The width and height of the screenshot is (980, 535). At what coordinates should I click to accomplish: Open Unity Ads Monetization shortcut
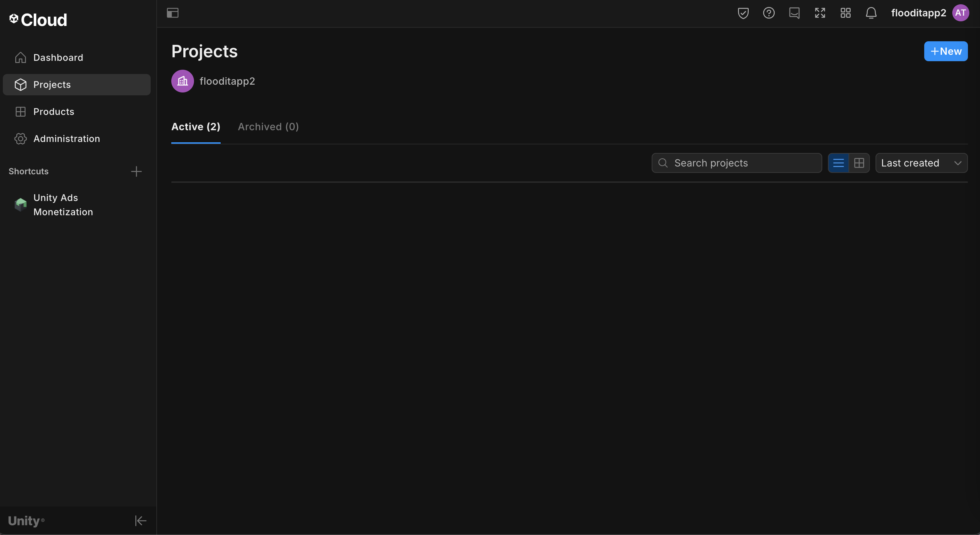tap(63, 205)
